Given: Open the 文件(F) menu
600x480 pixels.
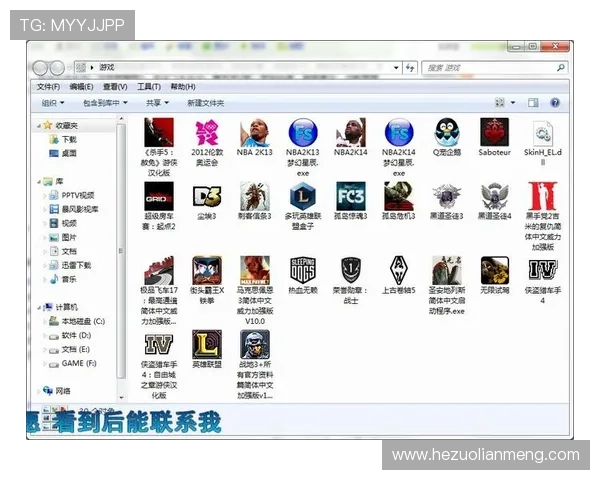Looking at the screenshot, I should coord(48,87).
